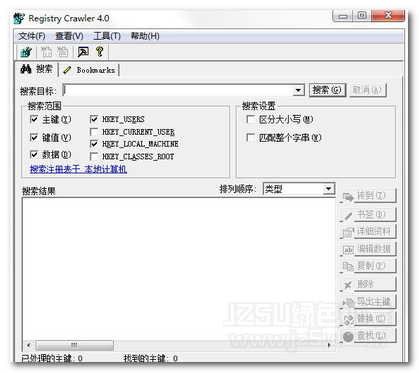419x373 pixels.
Task: Toggle the 键值(V) checkbox
Action: (34, 137)
